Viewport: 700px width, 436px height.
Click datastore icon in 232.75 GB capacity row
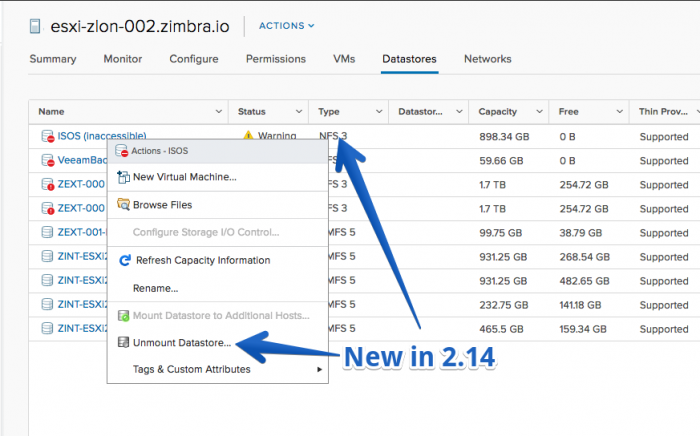pyautogui.click(x=47, y=304)
